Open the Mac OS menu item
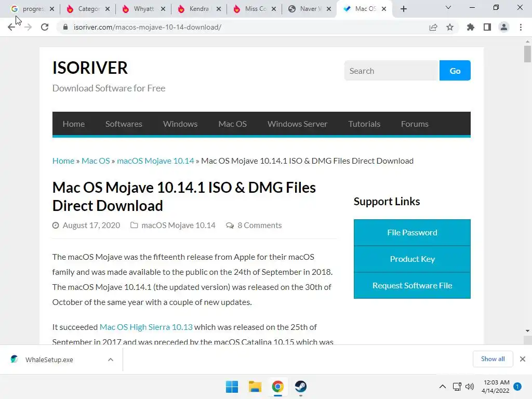This screenshot has height=399, width=532. (232, 124)
